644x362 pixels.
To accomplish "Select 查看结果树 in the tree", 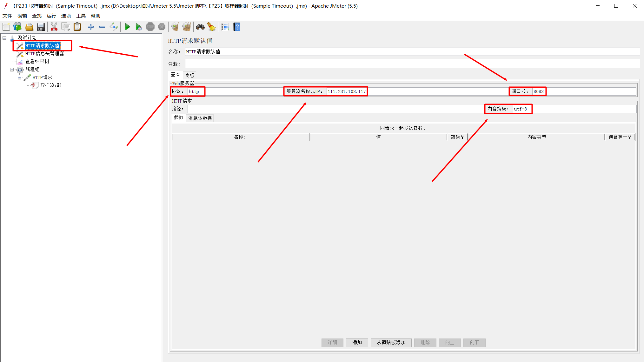I will click(37, 62).
